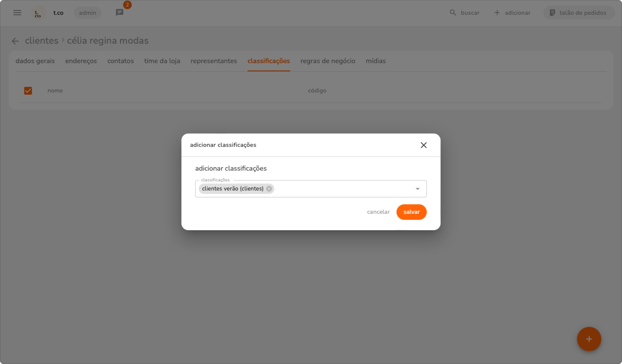
Task: Click the cancelar link
Action: pos(378,212)
